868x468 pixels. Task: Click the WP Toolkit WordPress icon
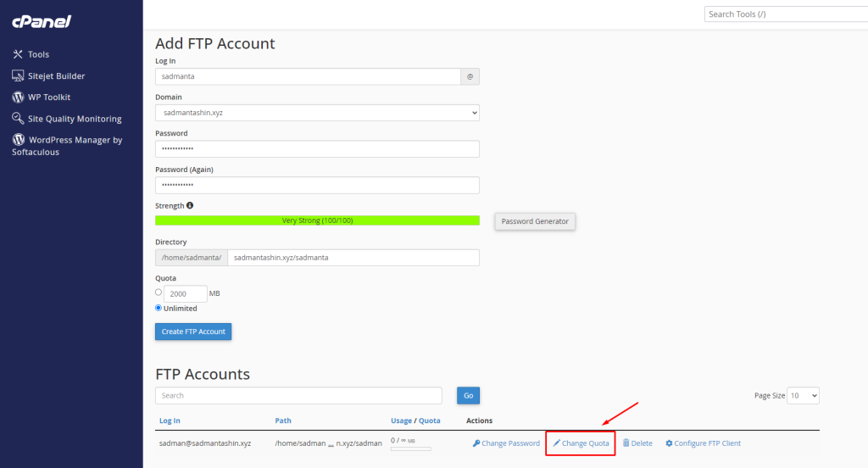tap(18, 97)
